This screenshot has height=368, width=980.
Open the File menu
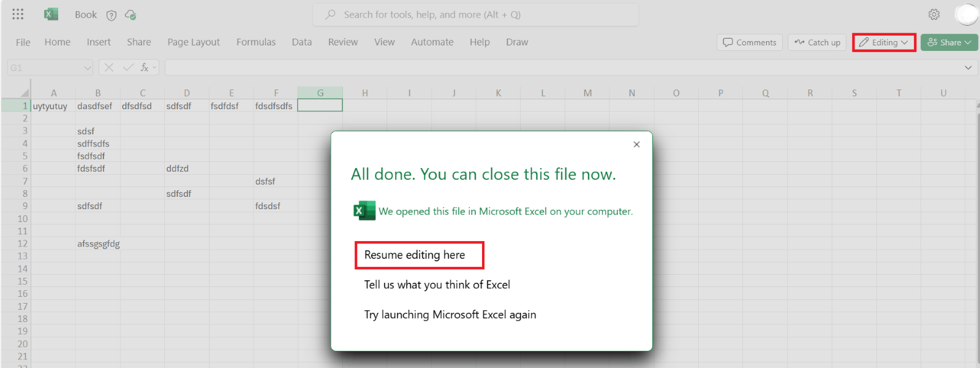point(23,42)
